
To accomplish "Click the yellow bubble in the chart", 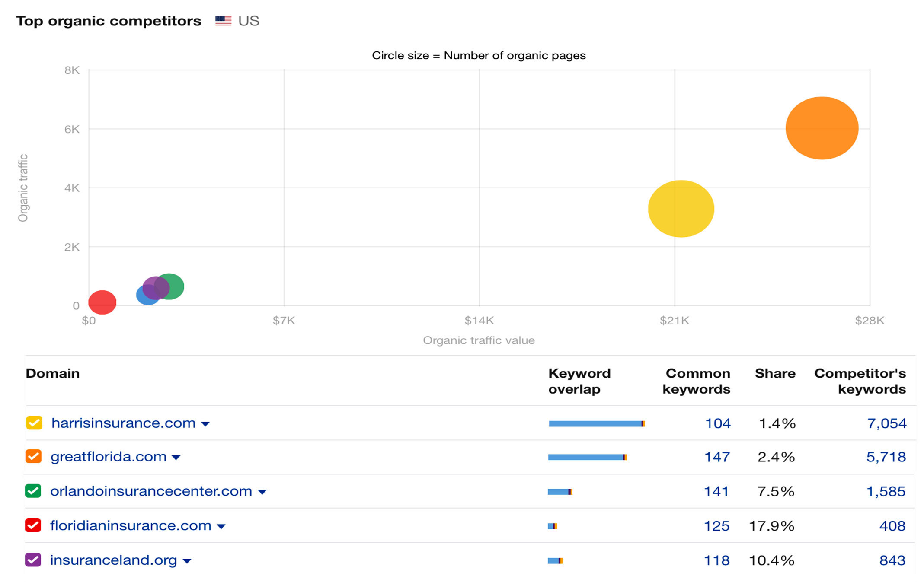I will click(681, 209).
